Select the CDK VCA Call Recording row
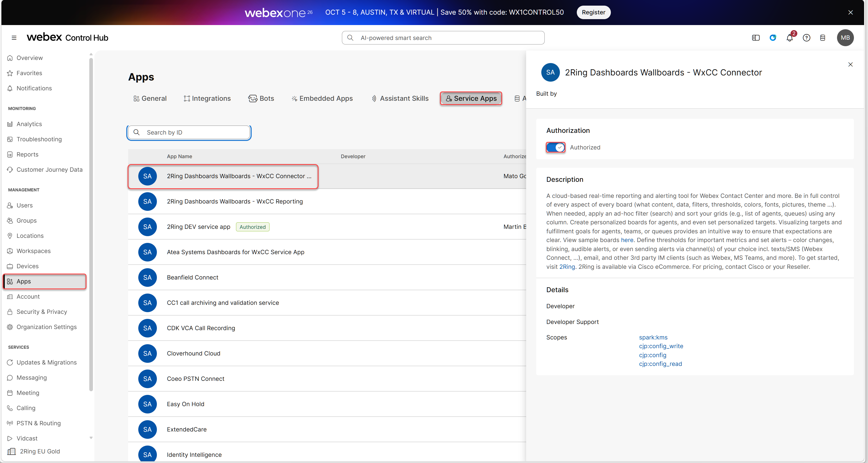The width and height of the screenshot is (868, 463). (327, 328)
